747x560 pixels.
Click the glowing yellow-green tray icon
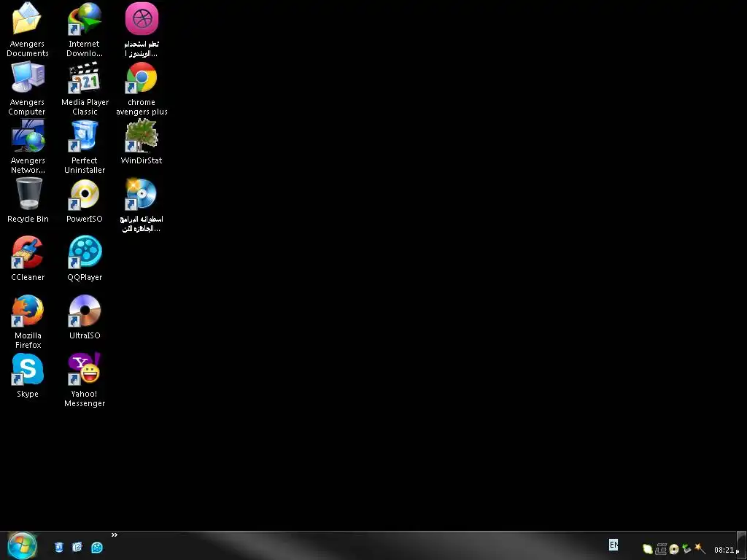click(648, 549)
